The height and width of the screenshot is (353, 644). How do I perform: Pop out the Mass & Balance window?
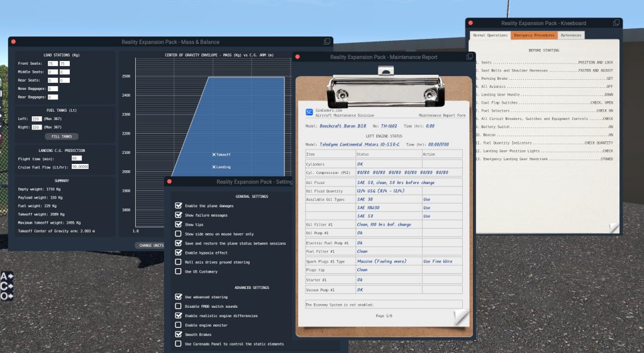pos(327,41)
